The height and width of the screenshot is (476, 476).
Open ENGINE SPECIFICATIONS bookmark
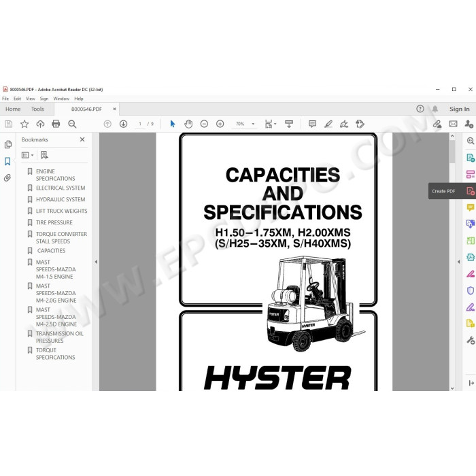click(56, 175)
